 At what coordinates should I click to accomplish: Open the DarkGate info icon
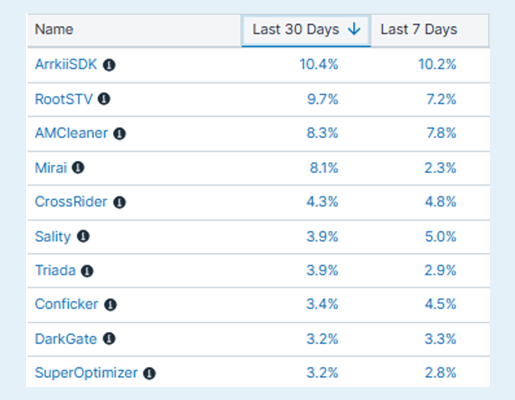click(109, 339)
